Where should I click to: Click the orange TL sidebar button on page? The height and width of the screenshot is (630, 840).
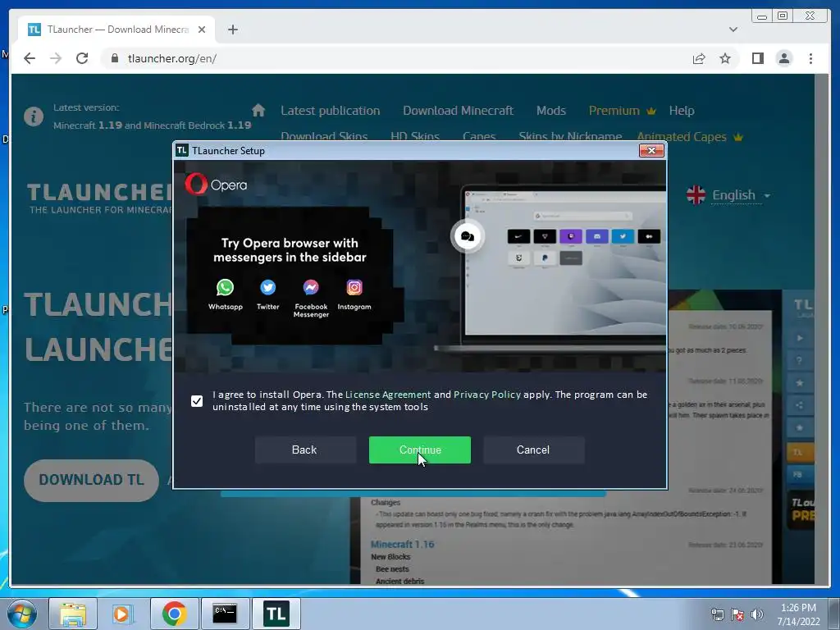click(799, 452)
